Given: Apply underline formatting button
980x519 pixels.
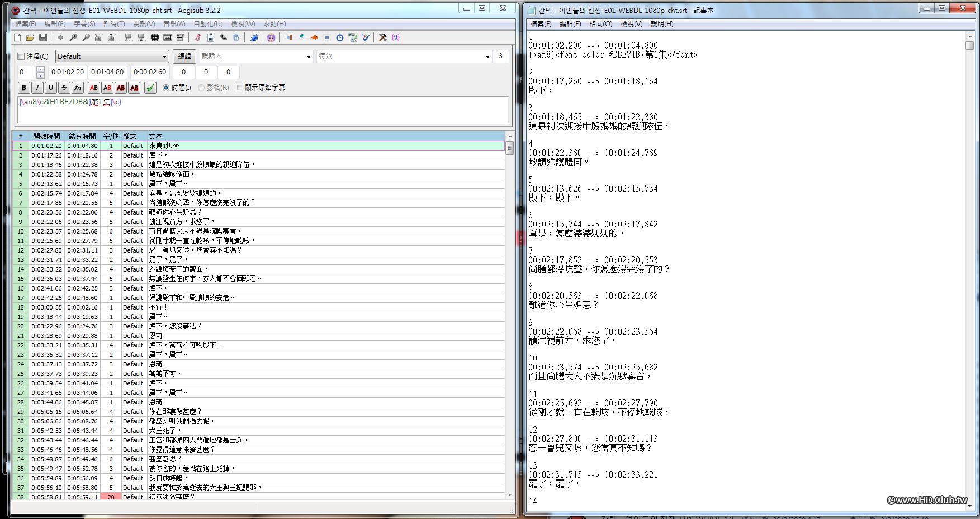Looking at the screenshot, I should (51, 88).
